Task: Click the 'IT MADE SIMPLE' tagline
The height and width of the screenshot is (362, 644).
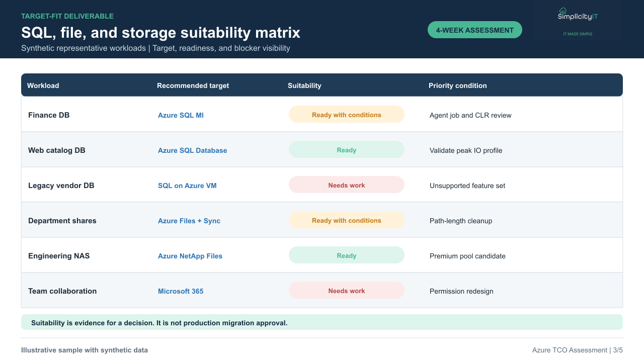Action: click(578, 34)
